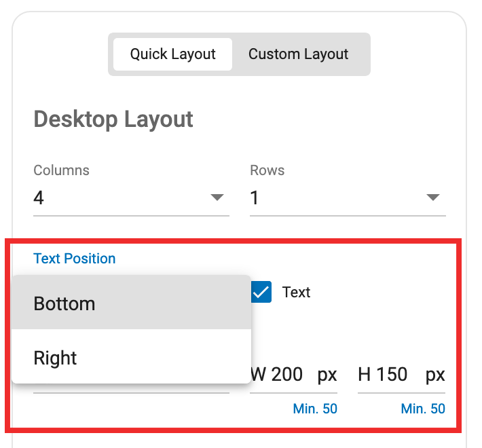Click the Columns field label
Screen dimensions: 482x448
tap(62, 170)
